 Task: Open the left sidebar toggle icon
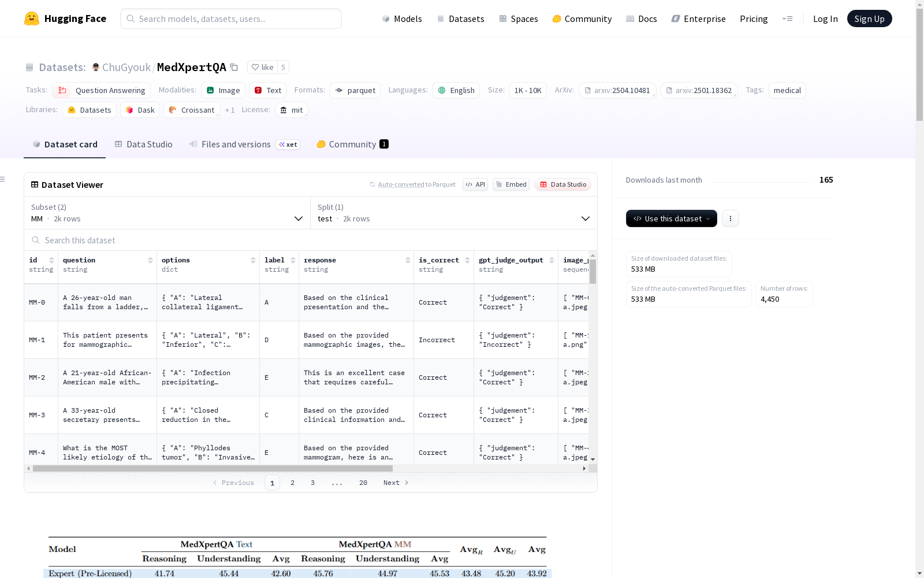click(3, 179)
